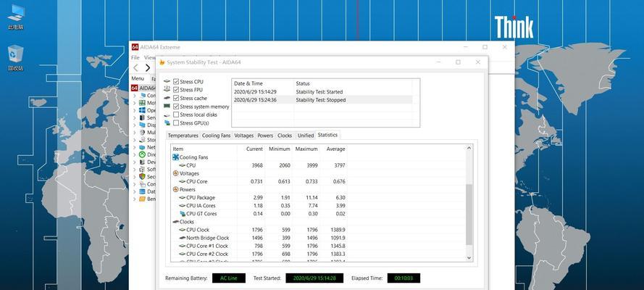
Task: Open the File menu in AIDA64 Extreme
Action: pos(135,58)
